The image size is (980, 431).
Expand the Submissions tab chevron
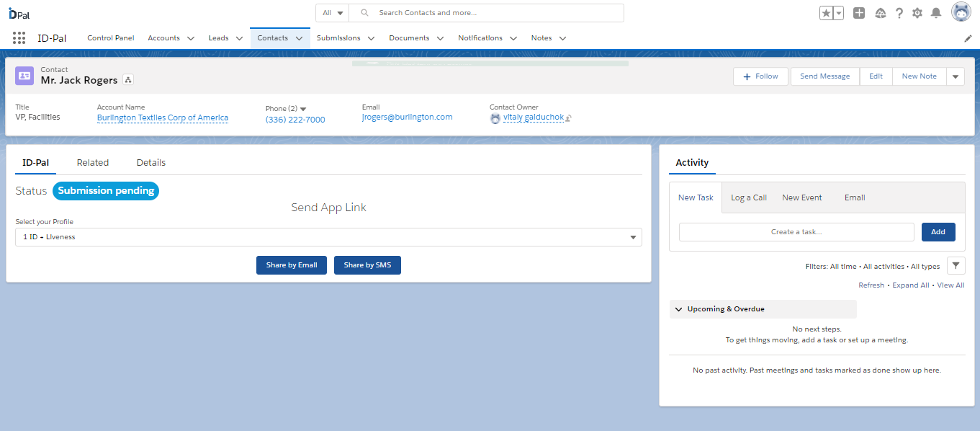tap(371, 37)
